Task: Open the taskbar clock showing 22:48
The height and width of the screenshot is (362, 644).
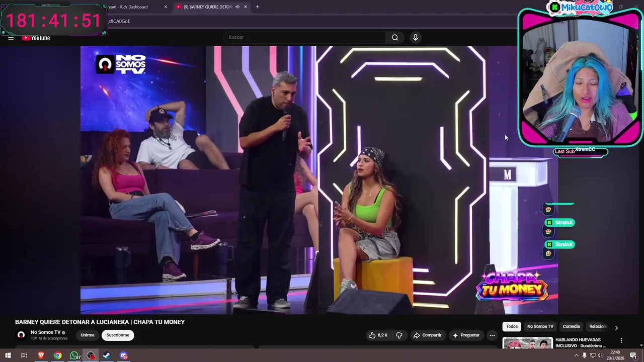Action: coord(615,355)
